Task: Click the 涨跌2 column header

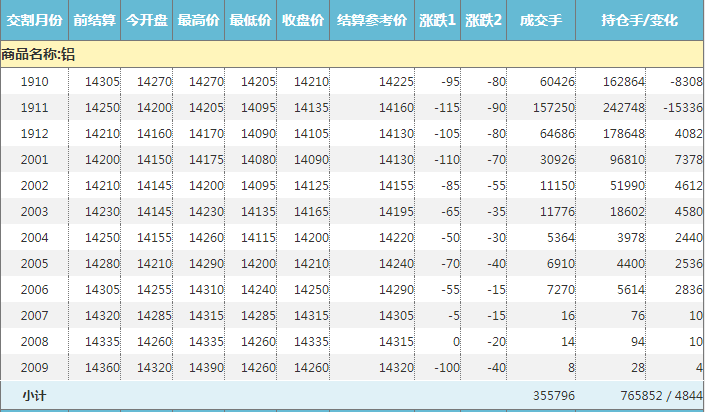Action: 484,20
